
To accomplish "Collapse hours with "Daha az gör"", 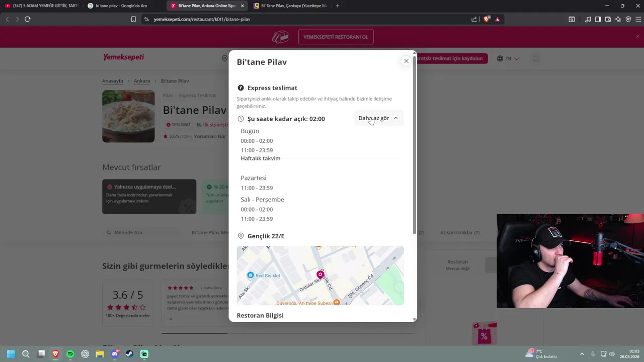I will [378, 118].
